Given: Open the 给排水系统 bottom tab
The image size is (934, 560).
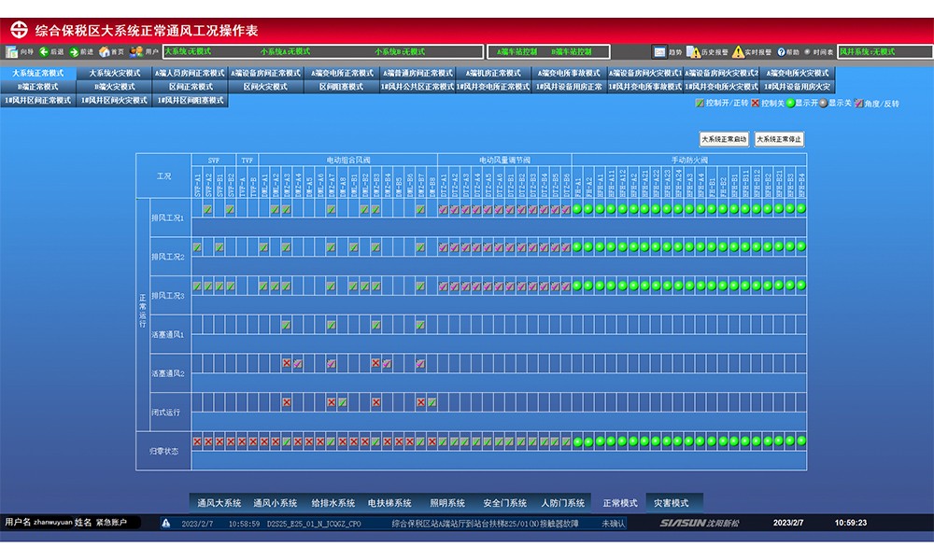Looking at the screenshot, I should pos(333,503).
